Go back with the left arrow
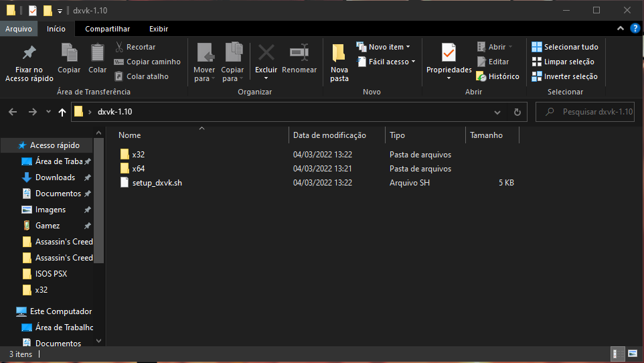This screenshot has width=644, height=363. click(13, 112)
